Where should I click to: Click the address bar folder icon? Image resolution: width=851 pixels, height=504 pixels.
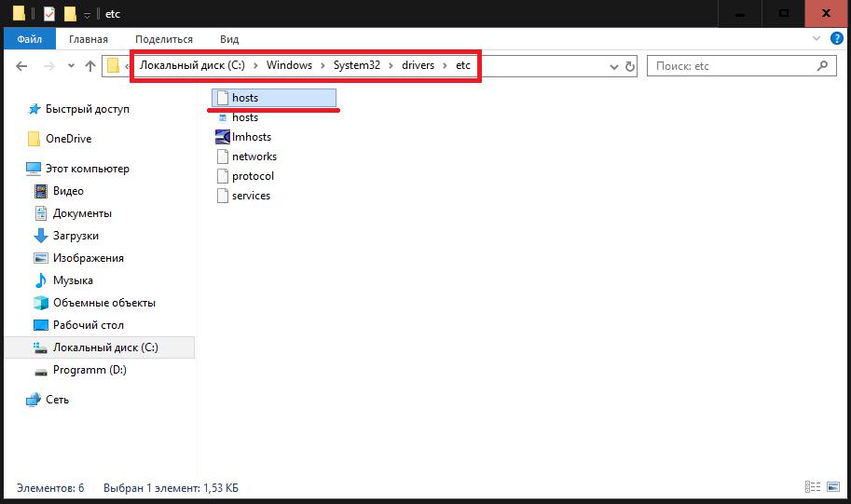point(113,65)
